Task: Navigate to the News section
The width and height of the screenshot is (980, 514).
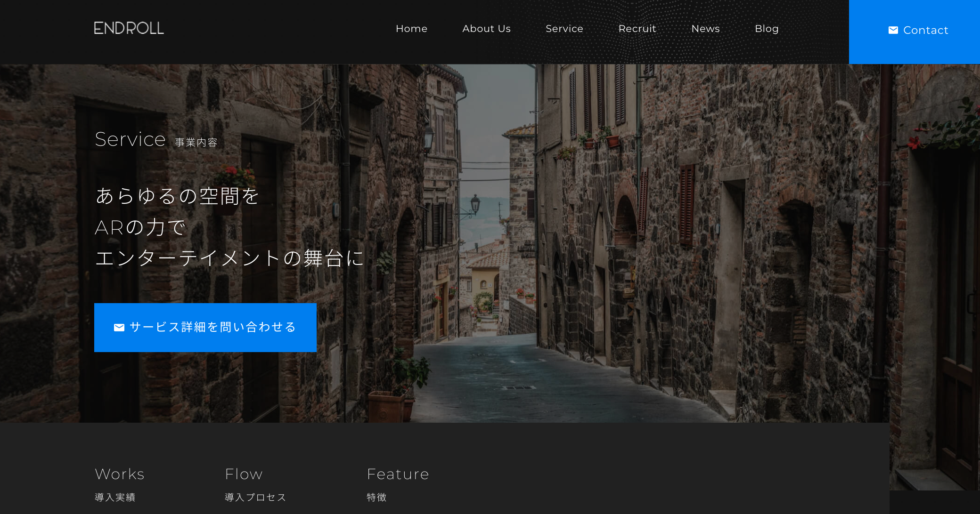Action: point(705,29)
